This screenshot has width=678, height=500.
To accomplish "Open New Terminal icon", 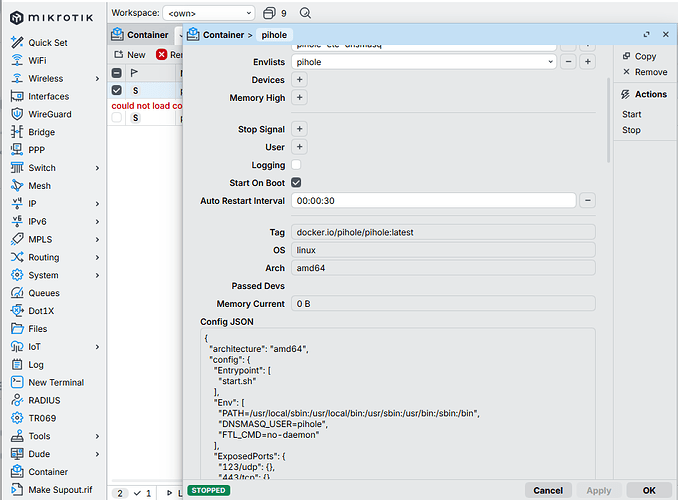I will [17, 382].
